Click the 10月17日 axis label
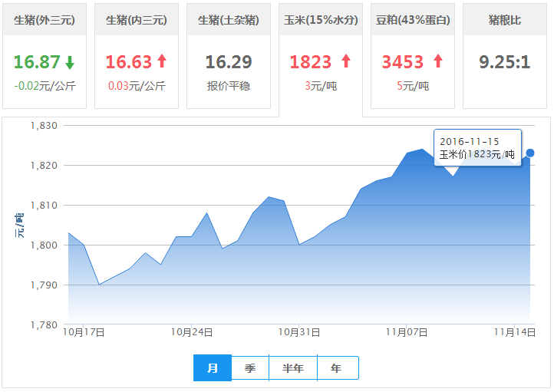 point(84,332)
